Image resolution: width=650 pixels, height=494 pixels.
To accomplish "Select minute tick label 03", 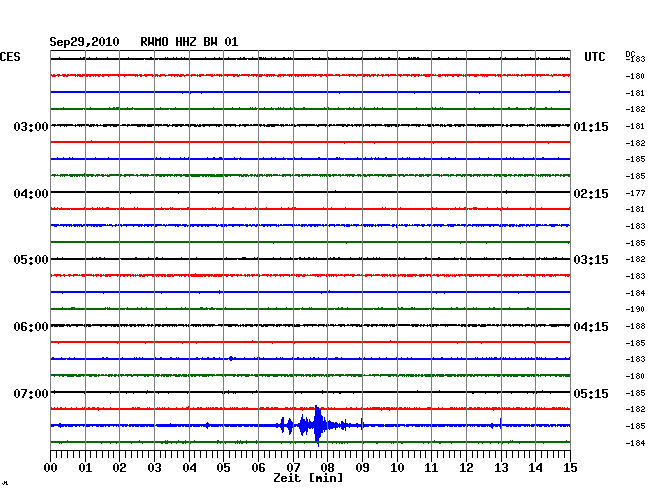I will [154, 468].
